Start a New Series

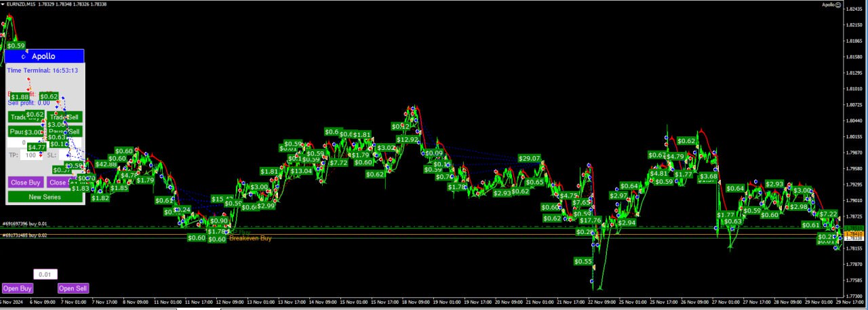click(x=45, y=197)
